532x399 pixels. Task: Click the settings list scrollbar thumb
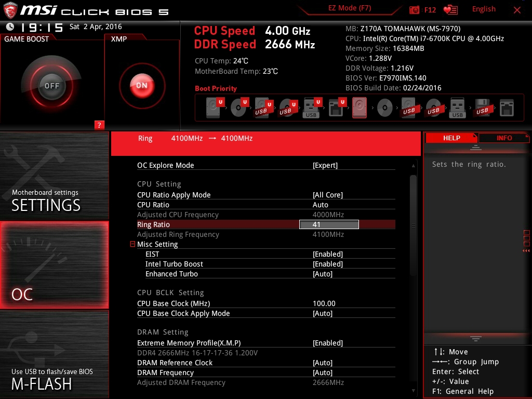pyautogui.click(x=413, y=225)
